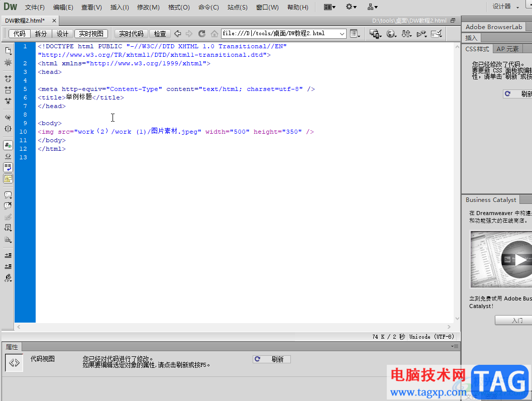The image size is (532, 401).
Task: Open recent snippets icon
Action: pos(8,228)
